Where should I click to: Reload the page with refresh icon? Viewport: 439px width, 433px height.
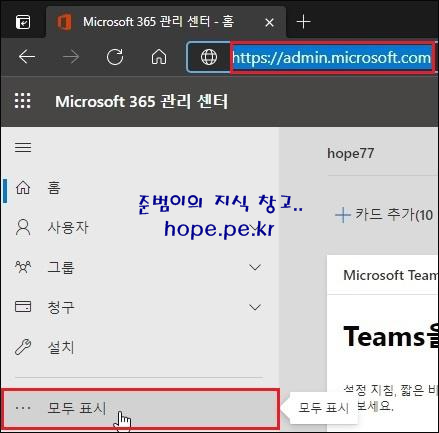tap(115, 57)
